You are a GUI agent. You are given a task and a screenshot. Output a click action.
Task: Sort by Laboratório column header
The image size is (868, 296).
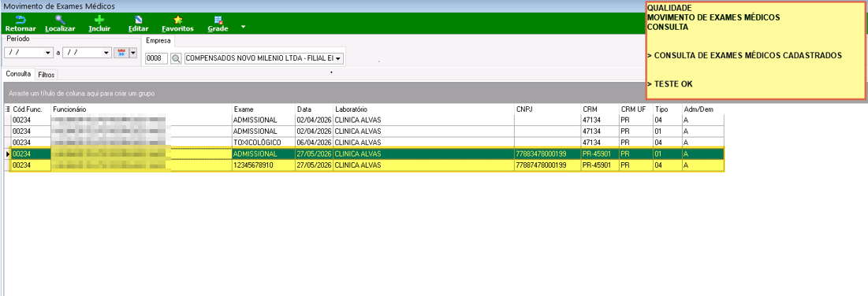coord(423,109)
